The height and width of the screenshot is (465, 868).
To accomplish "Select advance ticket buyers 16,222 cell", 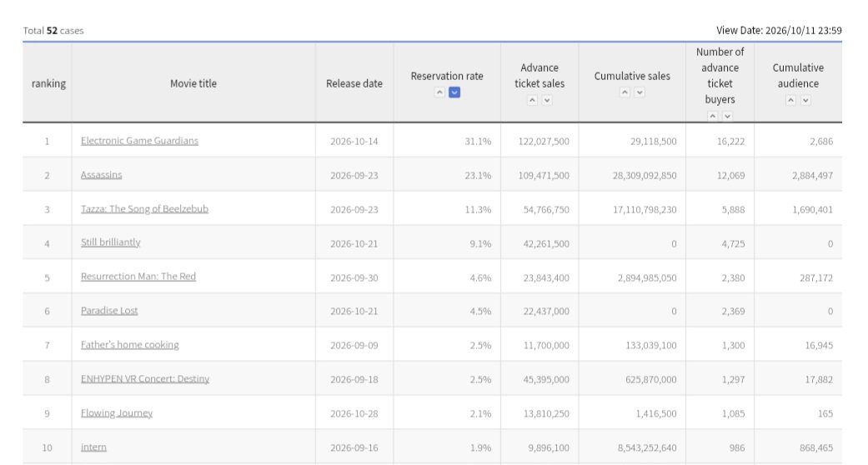I will pos(720,141).
